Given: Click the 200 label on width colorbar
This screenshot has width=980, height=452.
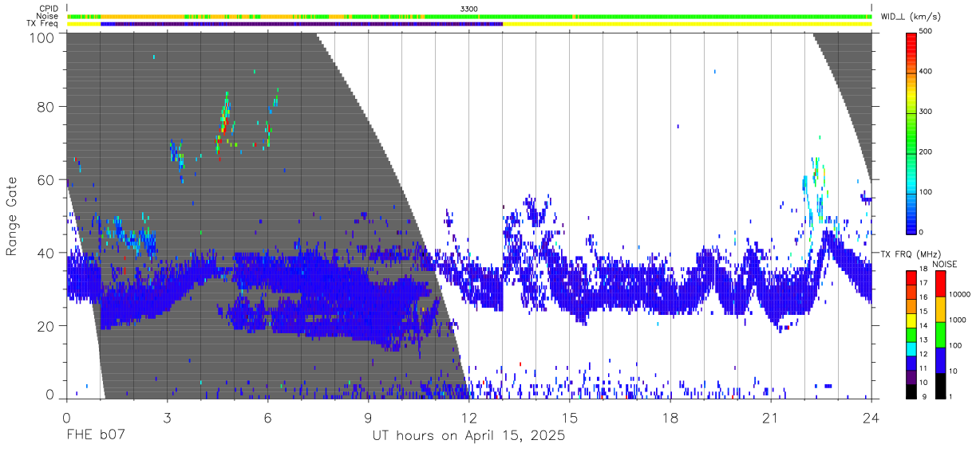Looking at the screenshot, I should [926, 151].
